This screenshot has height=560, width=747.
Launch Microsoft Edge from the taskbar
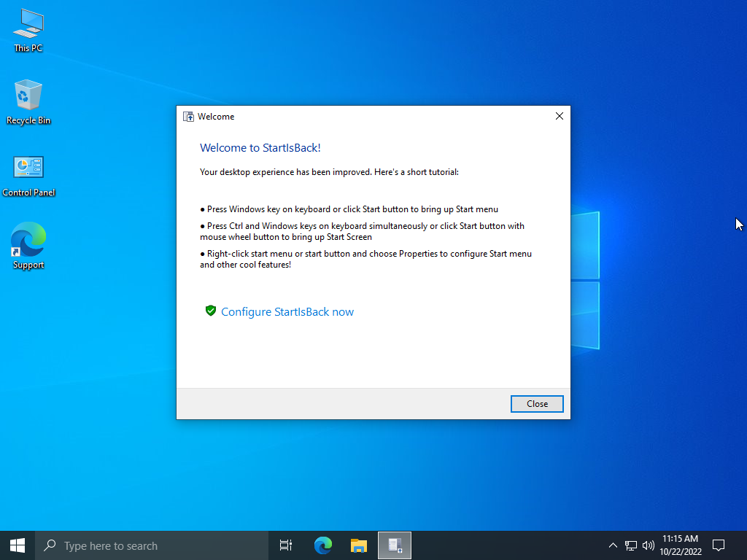pyautogui.click(x=323, y=545)
